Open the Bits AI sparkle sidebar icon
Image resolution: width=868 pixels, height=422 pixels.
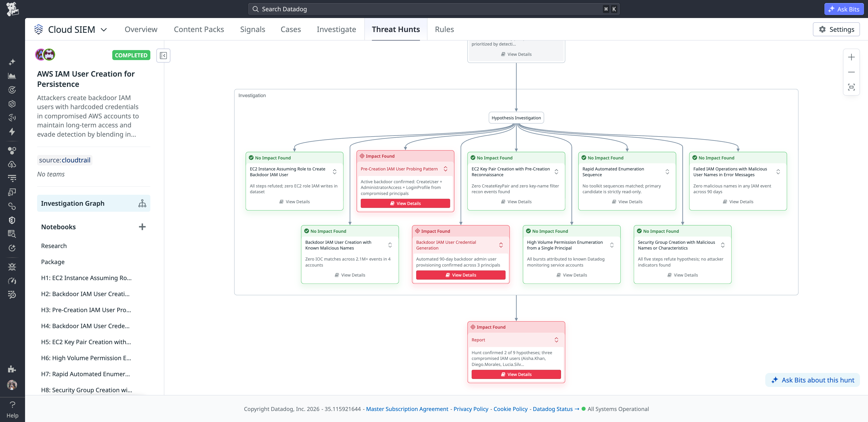pyautogui.click(x=12, y=62)
